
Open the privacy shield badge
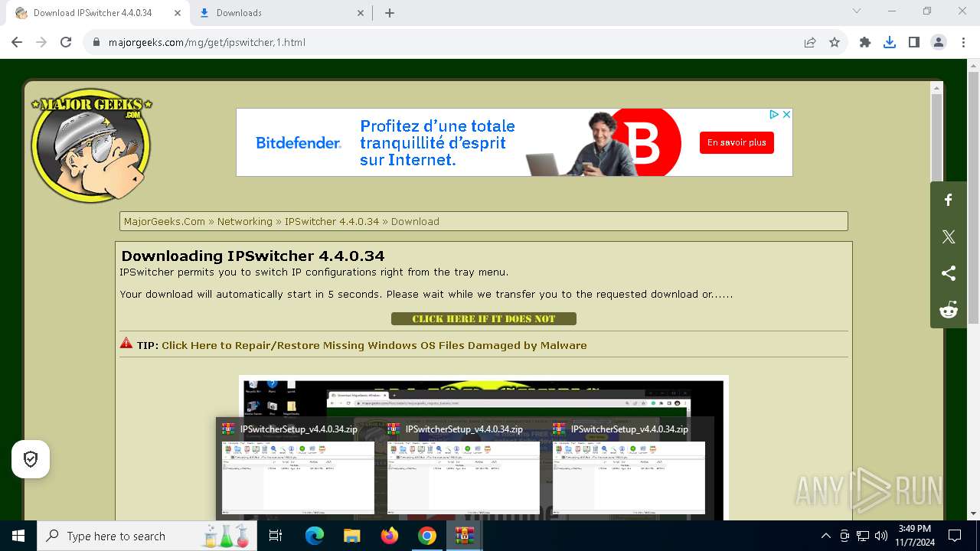[x=31, y=459]
